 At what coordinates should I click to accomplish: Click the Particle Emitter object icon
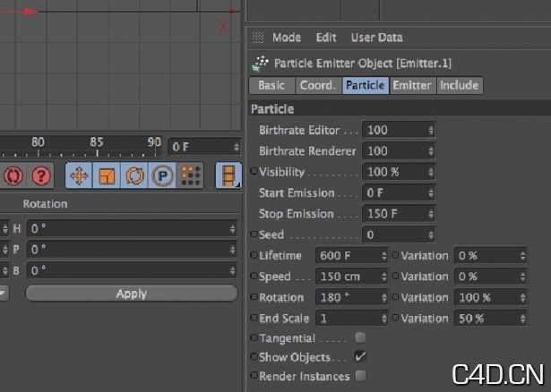[261, 64]
